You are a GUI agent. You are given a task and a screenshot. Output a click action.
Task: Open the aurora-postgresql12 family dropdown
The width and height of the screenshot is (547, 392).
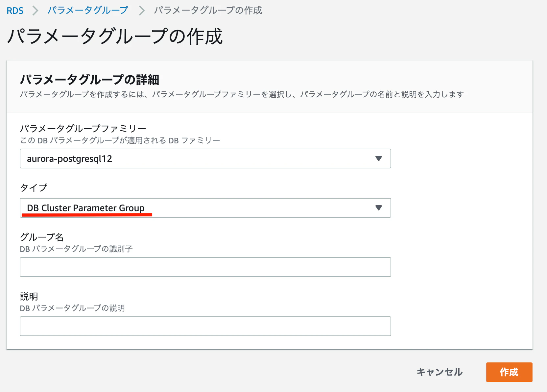click(205, 159)
